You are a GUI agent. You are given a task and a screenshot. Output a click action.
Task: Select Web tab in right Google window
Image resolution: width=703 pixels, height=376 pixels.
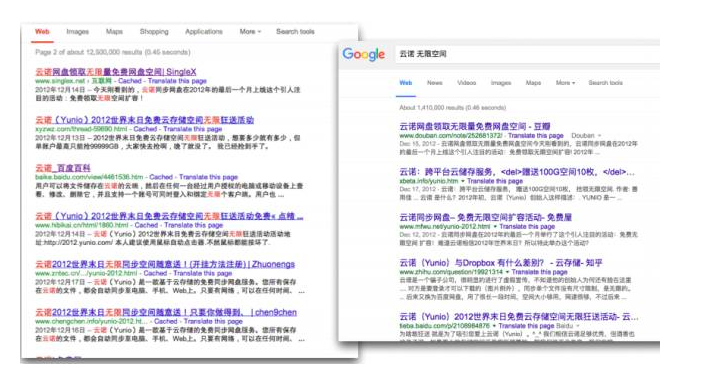[406, 82]
